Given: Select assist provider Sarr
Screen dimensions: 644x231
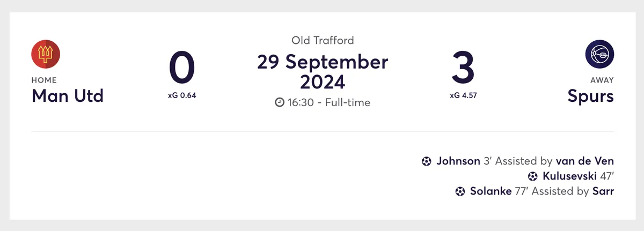Looking at the screenshot, I should tap(602, 191).
